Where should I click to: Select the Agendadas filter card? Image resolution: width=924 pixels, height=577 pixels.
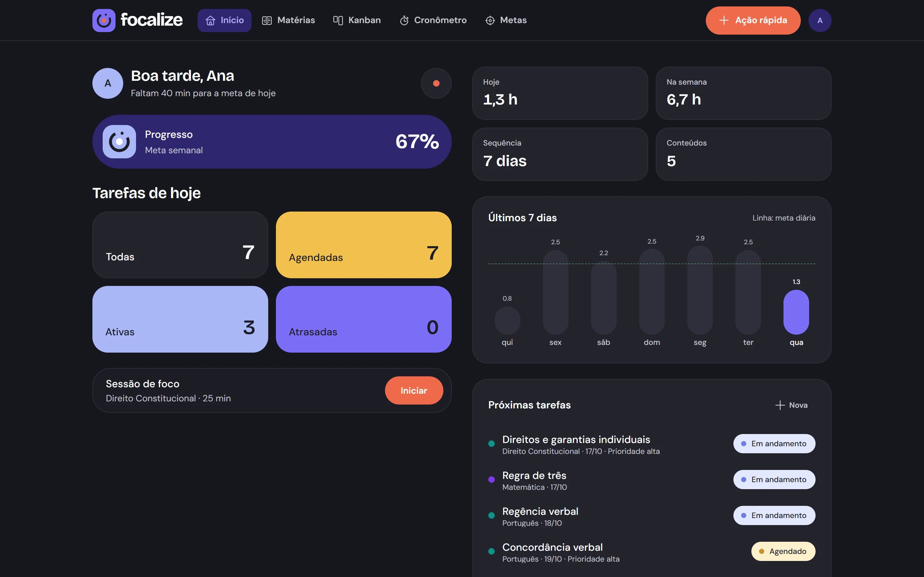[x=364, y=245]
